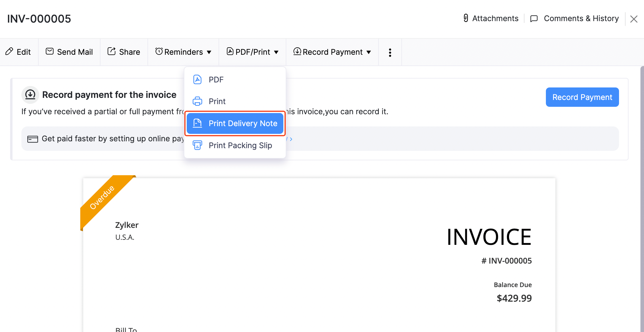The image size is (644, 332).
Task: Open the Comments & History chat icon
Action: tap(534, 18)
